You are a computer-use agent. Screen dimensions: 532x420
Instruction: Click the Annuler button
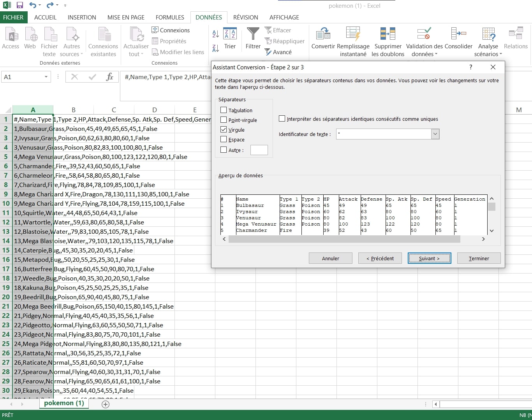click(x=331, y=258)
